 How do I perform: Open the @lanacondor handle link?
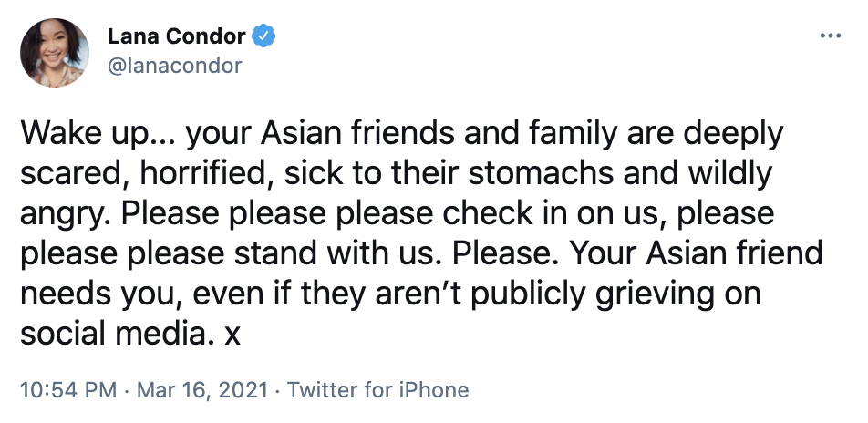pos(175,66)
